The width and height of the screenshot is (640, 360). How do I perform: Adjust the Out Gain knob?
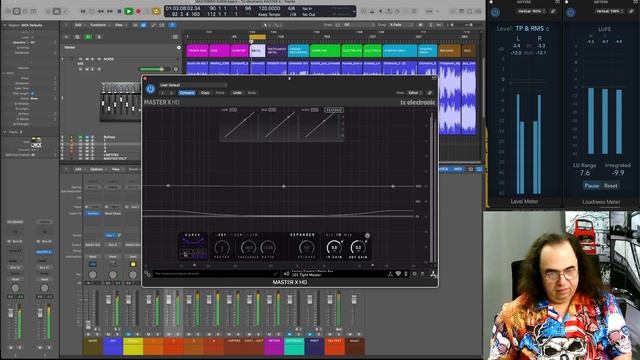[358, 247]
